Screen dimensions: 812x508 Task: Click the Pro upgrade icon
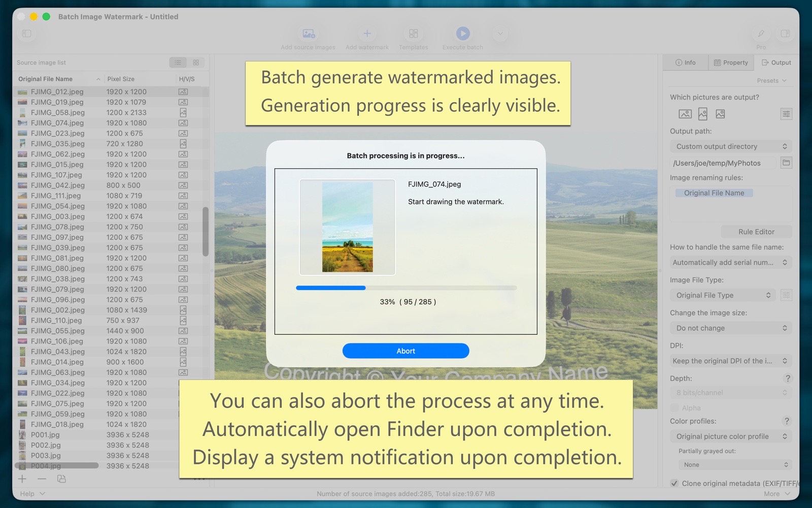click(x=761, y=34)
